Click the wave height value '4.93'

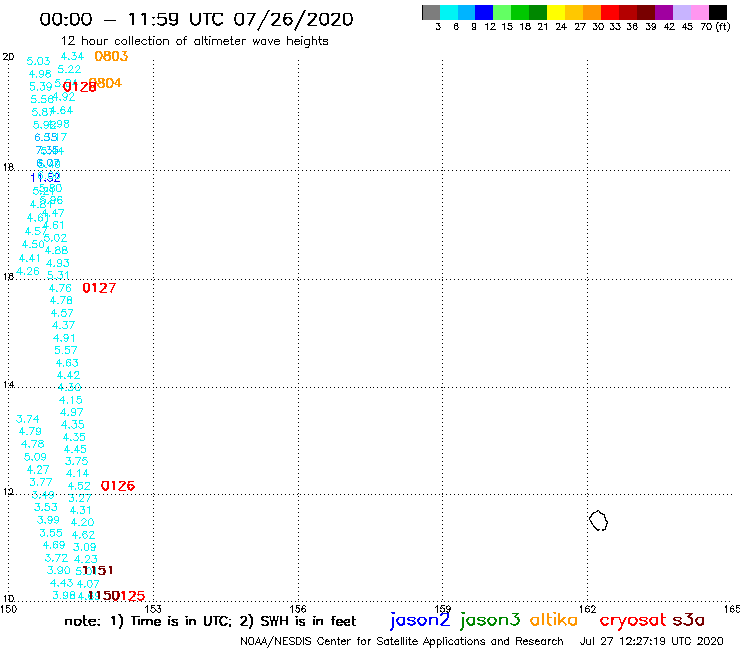pos(58,263)
